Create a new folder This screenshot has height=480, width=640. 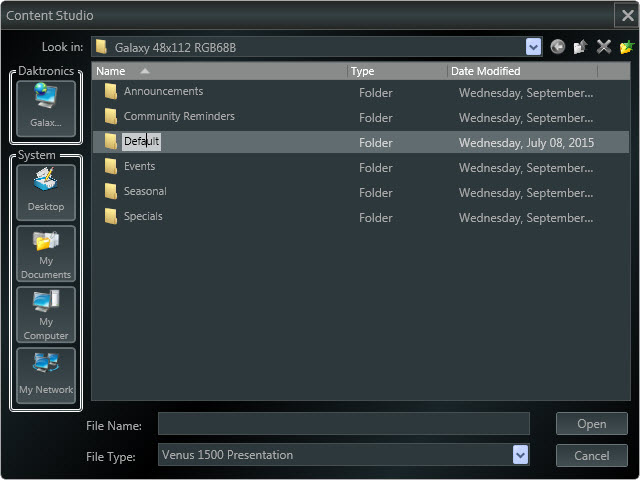click(x=627, y=47)
